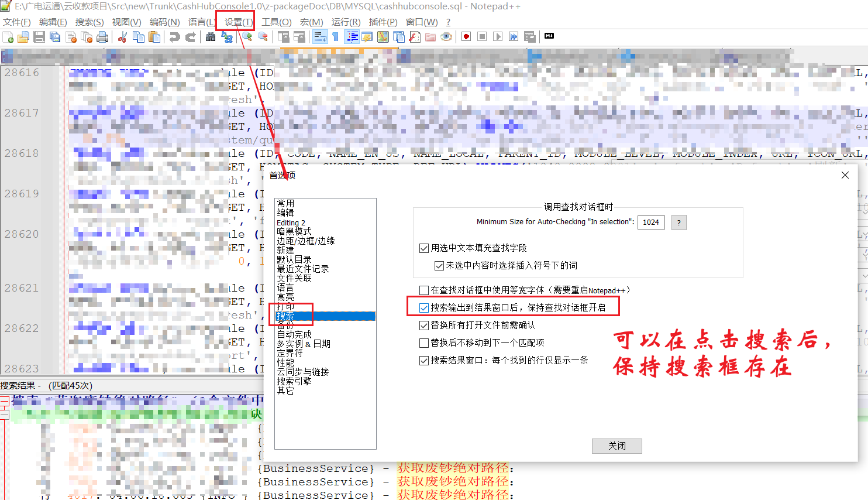Enable 在查找对话框中使用等宽字体 checkbox

point(424,290)
